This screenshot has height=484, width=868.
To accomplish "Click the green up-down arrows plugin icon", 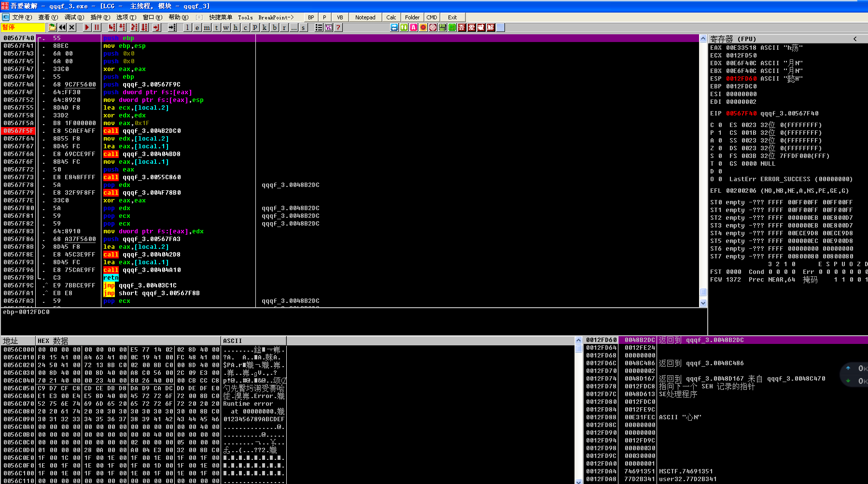I will point(404,28).
